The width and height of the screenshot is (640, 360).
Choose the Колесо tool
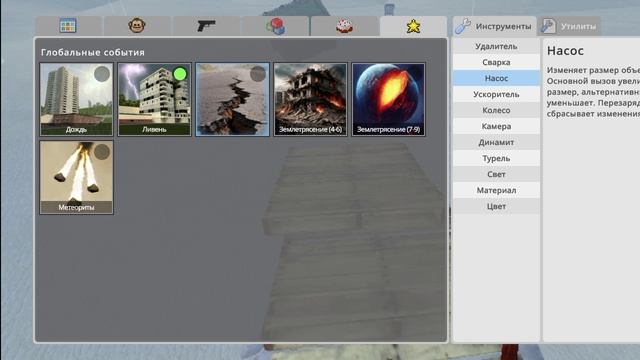click(496, 110)
